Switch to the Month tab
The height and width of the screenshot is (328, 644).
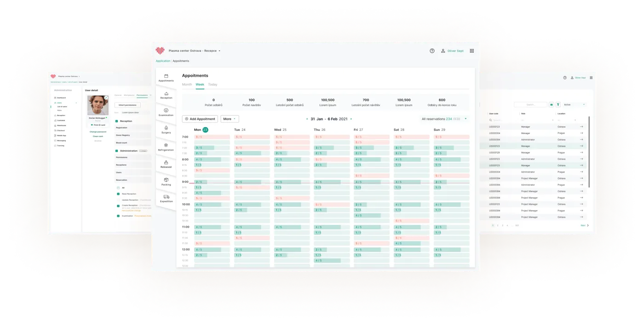187,84
